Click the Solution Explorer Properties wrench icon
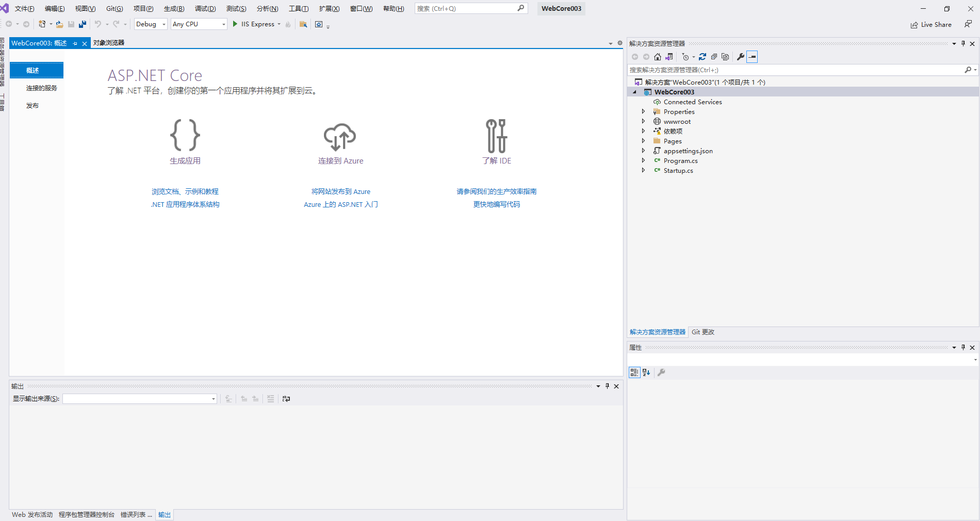Image resolution: width=980 pixels, height=521 pixels. 741,57
